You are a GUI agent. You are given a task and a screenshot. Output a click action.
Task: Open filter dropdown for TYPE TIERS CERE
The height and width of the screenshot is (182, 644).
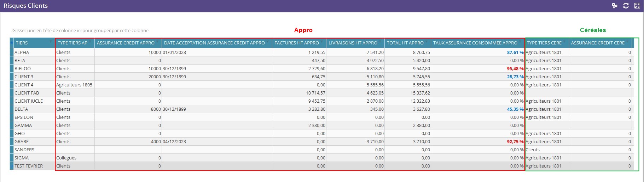pos(564,42)
